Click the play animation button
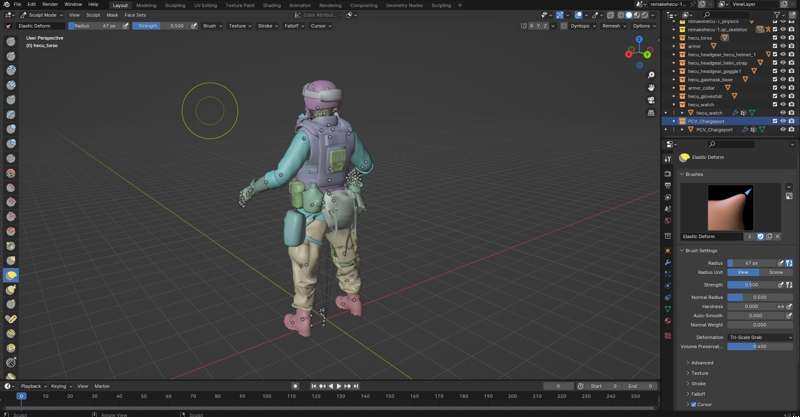 340,386
